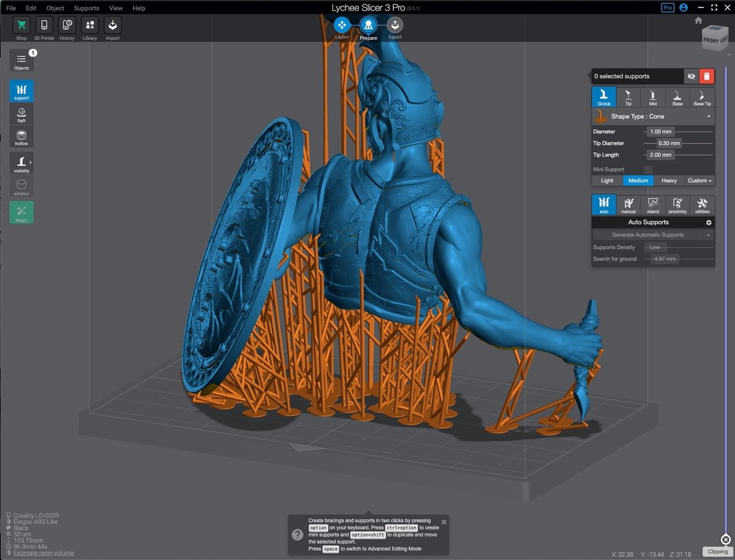Click the Import icon

point(113,28)
